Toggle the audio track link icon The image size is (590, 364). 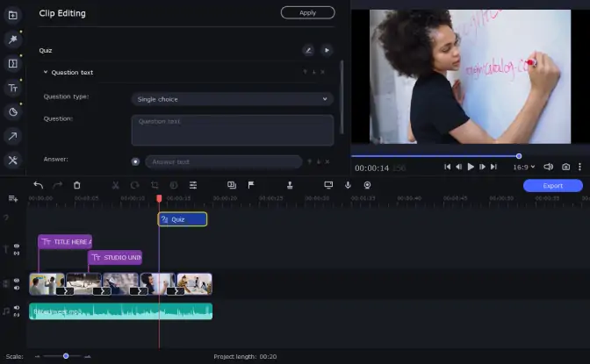17,315
